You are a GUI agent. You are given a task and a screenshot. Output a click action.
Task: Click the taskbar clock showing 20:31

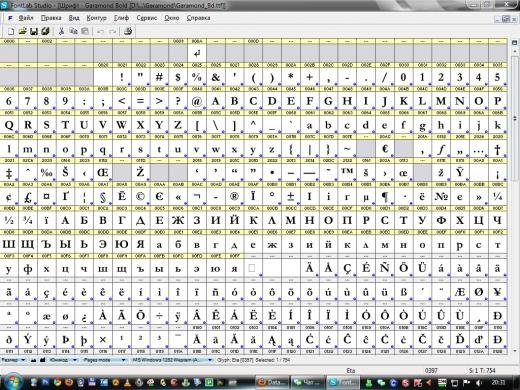[498, 382]
